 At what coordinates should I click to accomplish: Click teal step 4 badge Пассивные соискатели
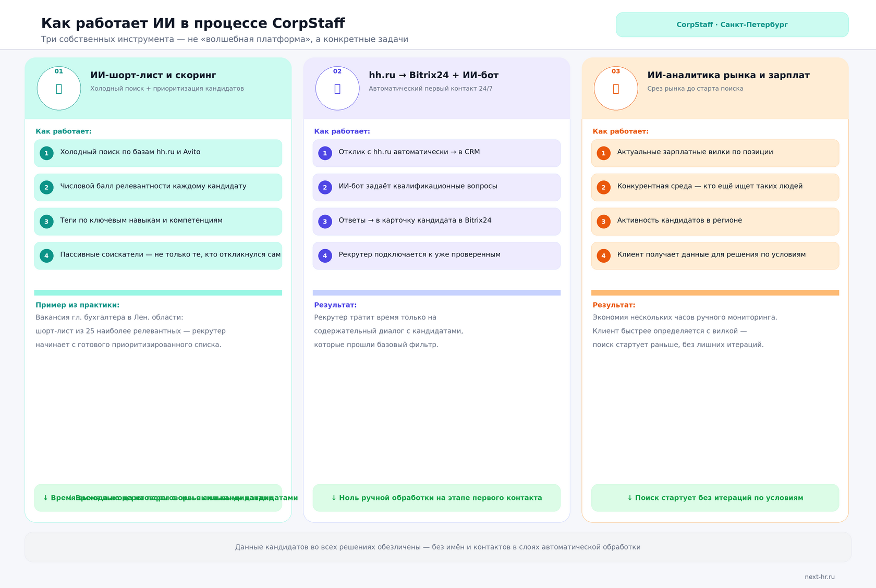click(46, 255)
